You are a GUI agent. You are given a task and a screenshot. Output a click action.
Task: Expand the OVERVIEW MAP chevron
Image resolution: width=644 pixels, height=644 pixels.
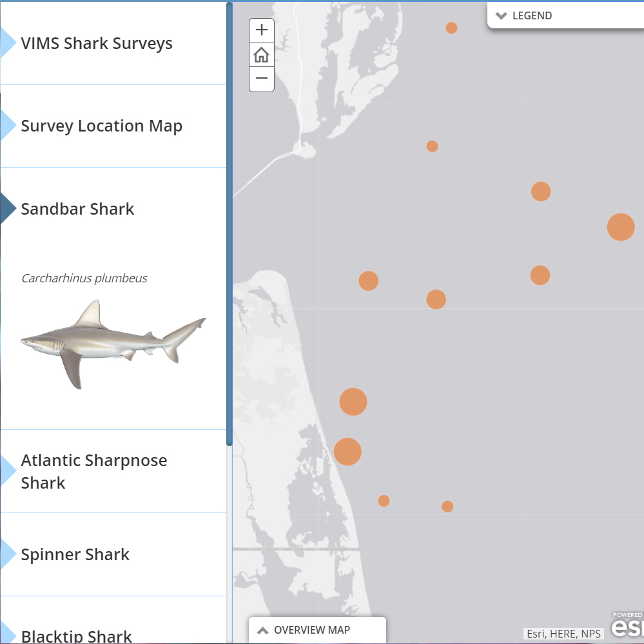pos(262,629)
